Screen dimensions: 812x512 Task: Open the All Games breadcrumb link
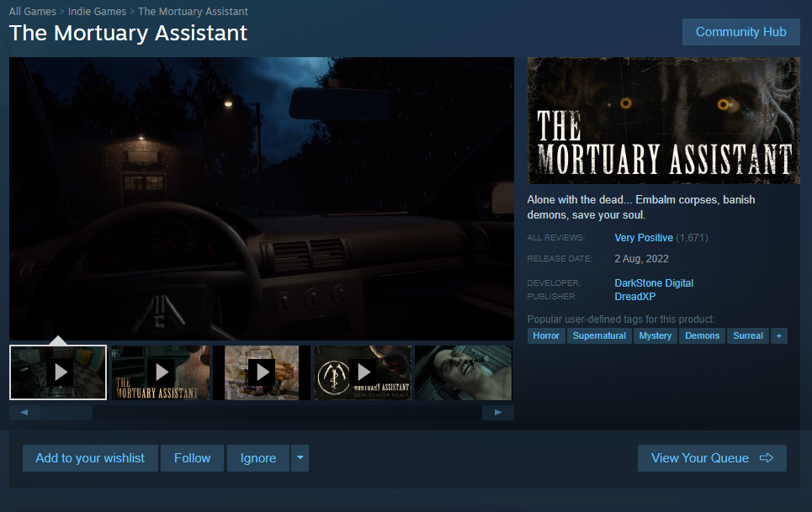coord(32,12)
